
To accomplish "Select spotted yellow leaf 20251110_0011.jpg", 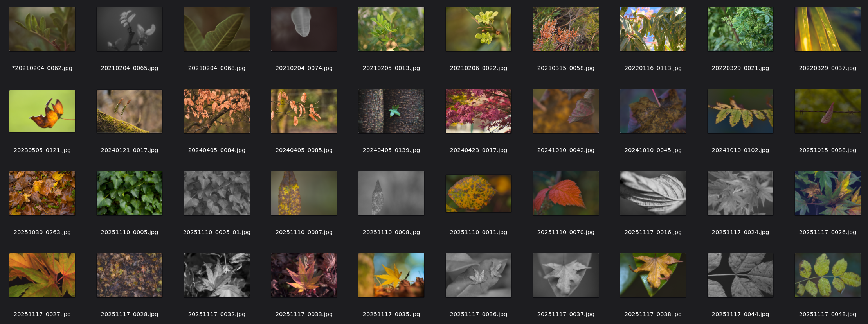I will (x=478, y=193).
